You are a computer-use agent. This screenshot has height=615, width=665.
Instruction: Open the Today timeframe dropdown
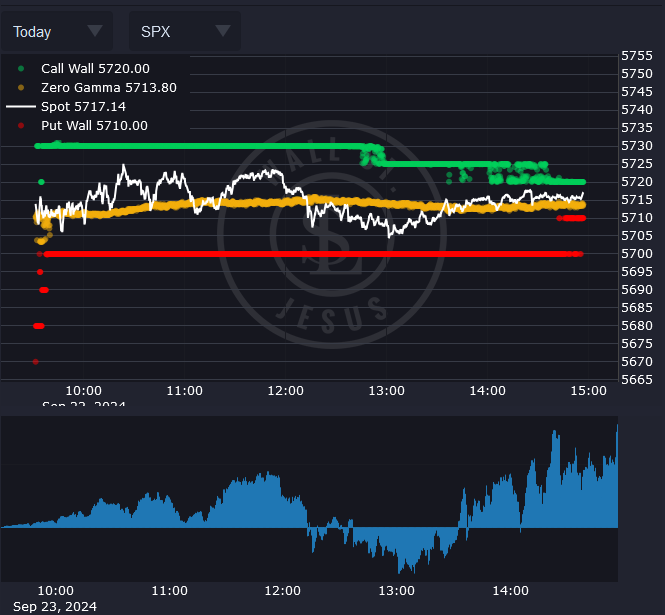coord(57,31)
